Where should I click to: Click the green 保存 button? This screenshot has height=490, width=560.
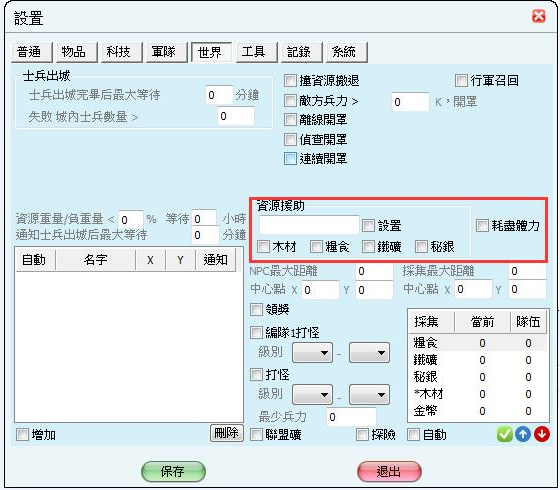(174, 472)
